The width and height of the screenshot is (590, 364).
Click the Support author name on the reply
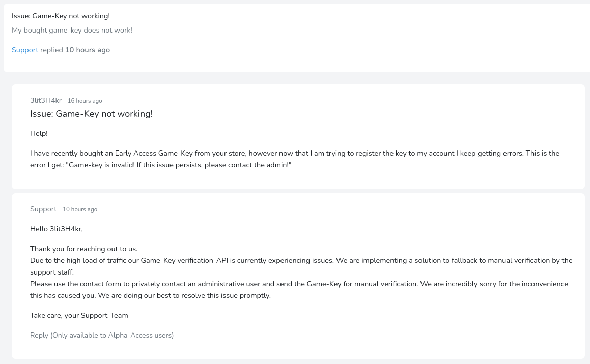(43, 209)
